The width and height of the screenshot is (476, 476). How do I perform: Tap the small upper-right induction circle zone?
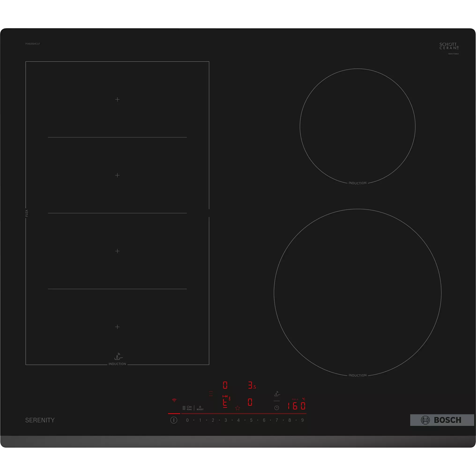click(x=357, y=126)
